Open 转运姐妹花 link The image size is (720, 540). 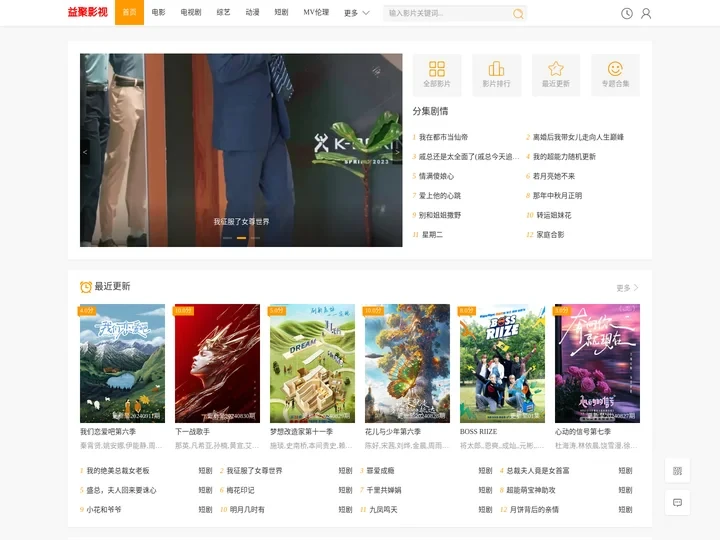click(x=554, y=215)
